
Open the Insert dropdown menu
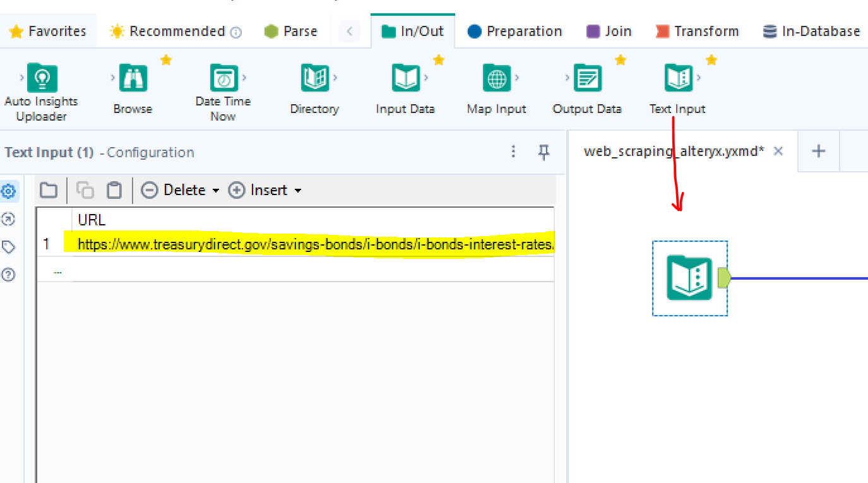coord(265,190)
